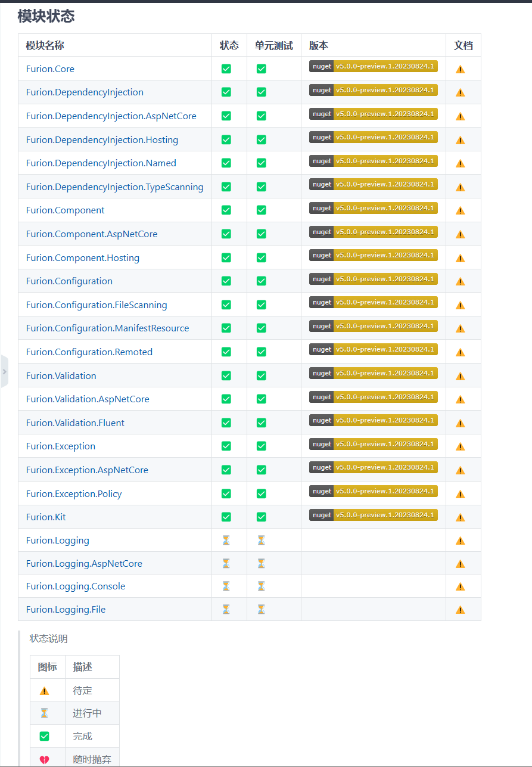Click the unit test checkmark for Furion.Validation

click(x=261, y=375)
